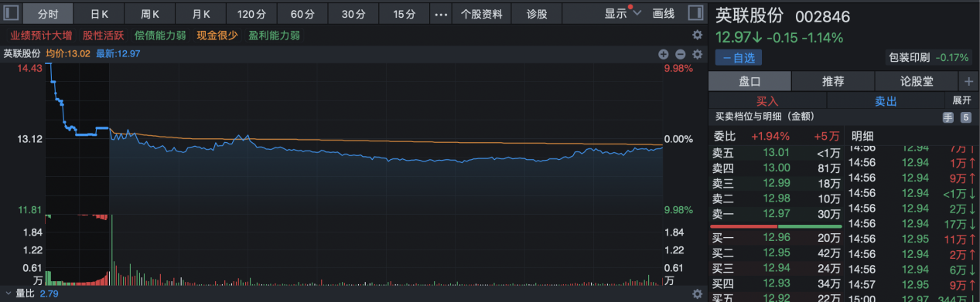Select the 15分 period tab
Image resolution: width=980 pixels, height=302 pixels.
(404, 14)
